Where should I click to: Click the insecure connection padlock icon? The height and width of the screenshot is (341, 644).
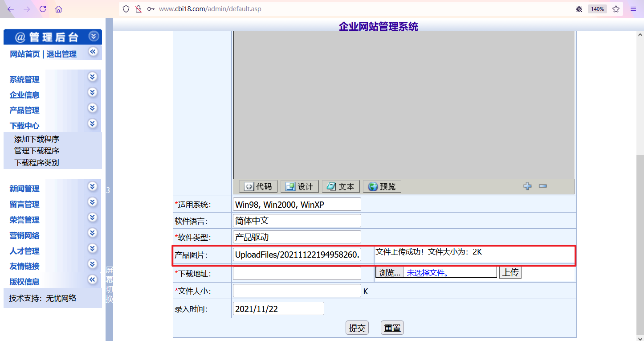139,9
